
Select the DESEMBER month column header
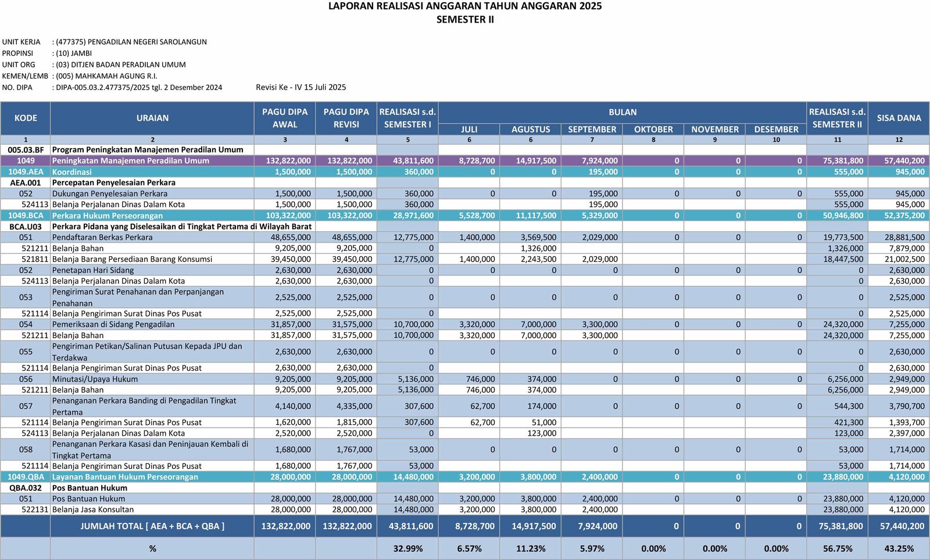776,130
